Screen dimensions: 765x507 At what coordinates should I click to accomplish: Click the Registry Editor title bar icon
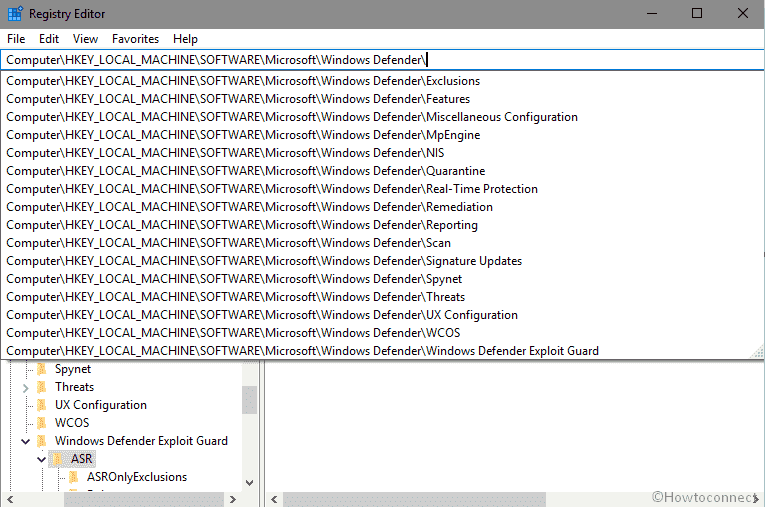pos(15,14)
